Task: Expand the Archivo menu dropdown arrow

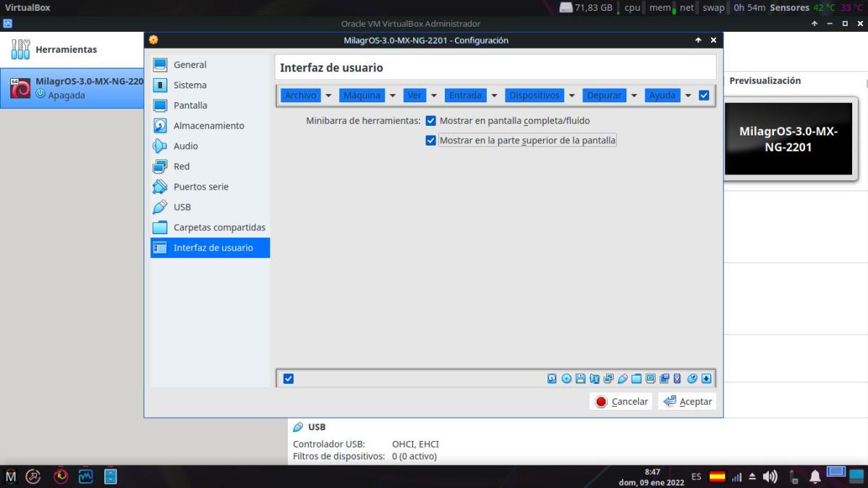Action: (328, 96)
